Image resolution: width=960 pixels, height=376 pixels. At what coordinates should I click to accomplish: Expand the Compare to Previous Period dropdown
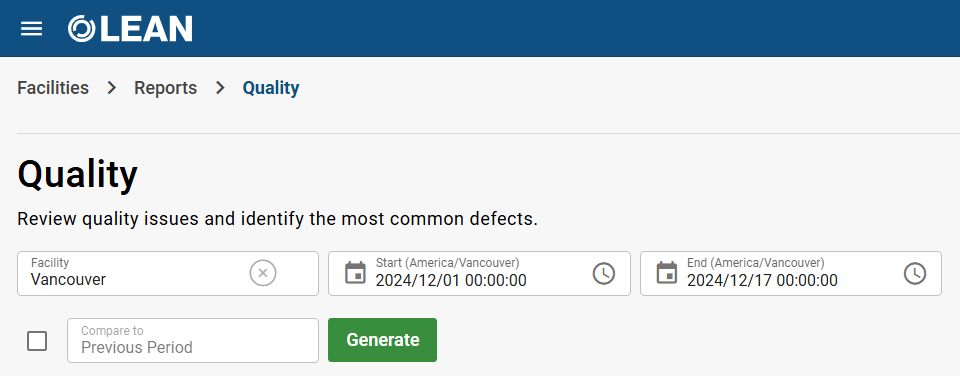coord(193,340)
